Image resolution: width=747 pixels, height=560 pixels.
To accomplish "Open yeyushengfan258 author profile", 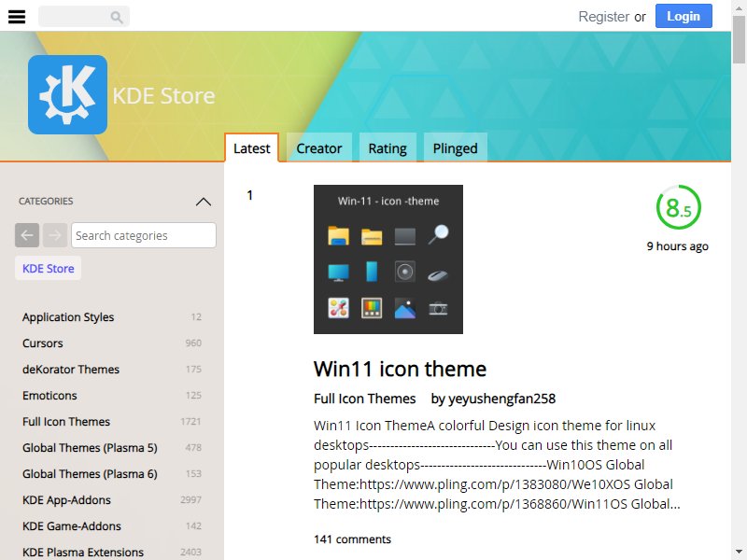I will pos(502,399).
